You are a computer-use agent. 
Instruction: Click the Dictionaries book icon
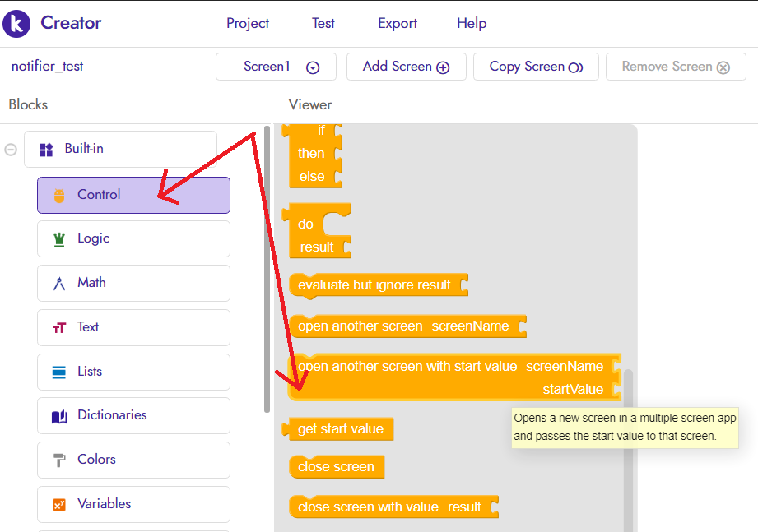point(58,416)
